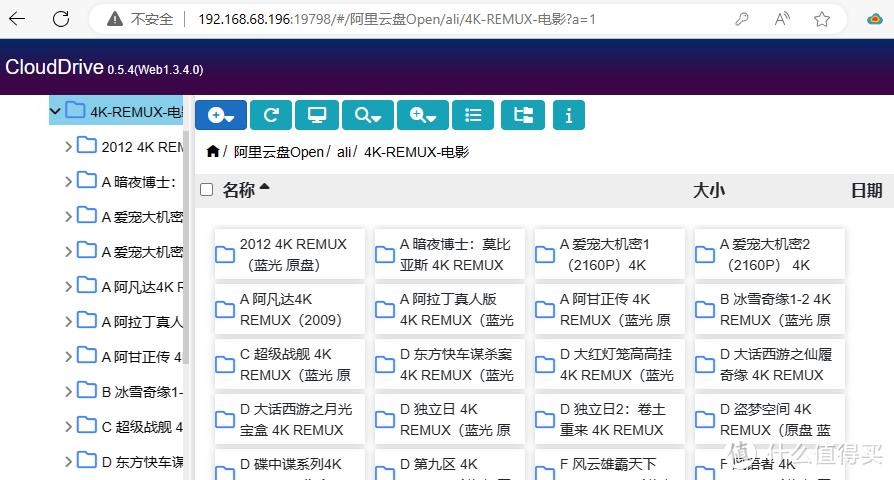Switch to list view using the bulleted-list icon
The height and width of the screenshot is (480, 894).
(x=473, y=116)
